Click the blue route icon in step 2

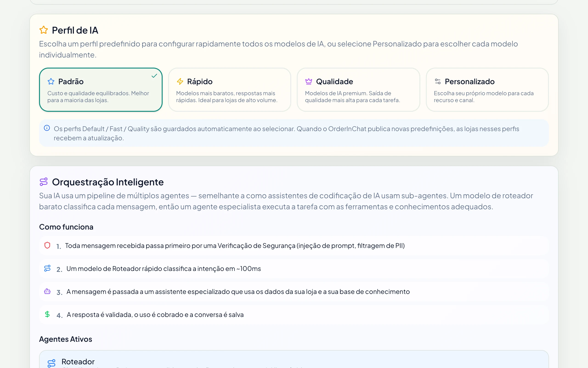(47, 268)
